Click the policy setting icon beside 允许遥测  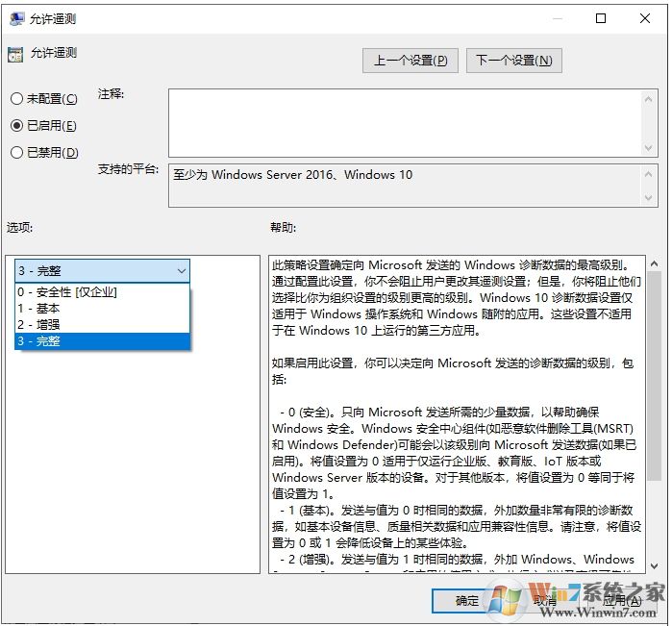click(15, 55)
